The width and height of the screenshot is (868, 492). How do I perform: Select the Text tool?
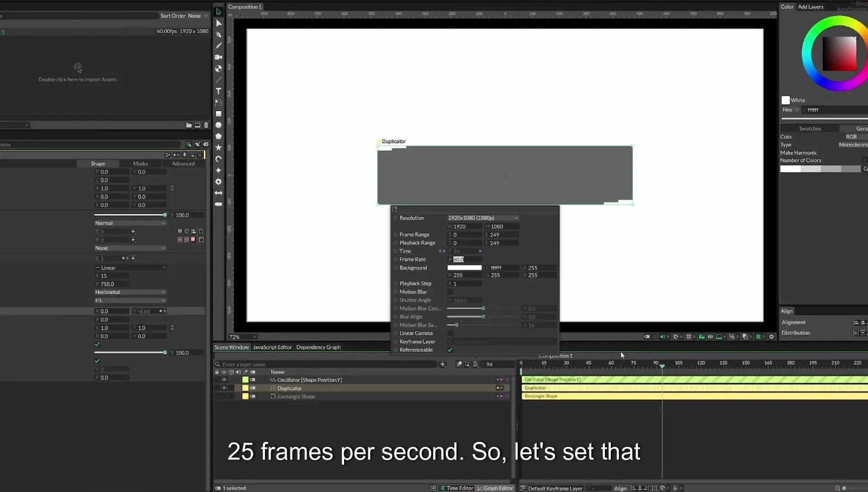[x=219, y=91]
